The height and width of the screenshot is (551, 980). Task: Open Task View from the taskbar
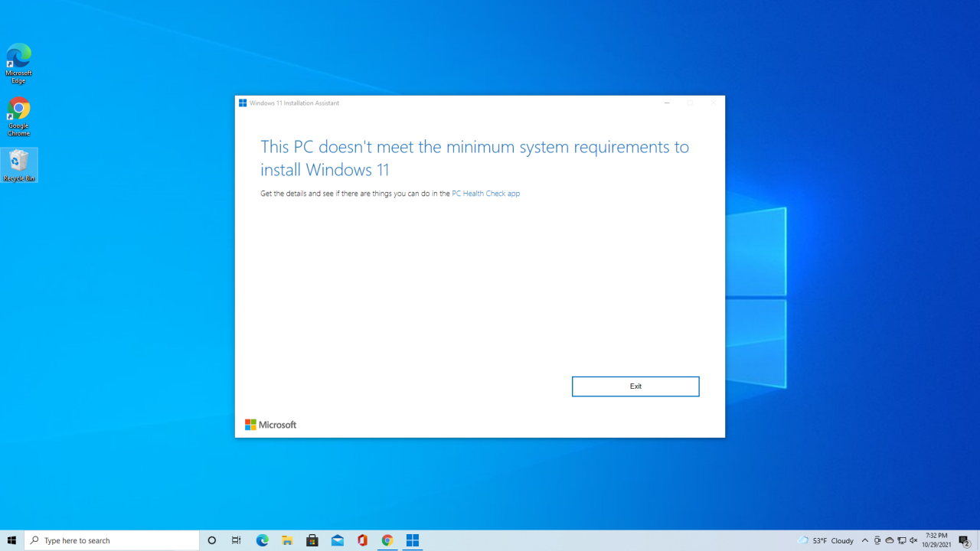[236, 540]
